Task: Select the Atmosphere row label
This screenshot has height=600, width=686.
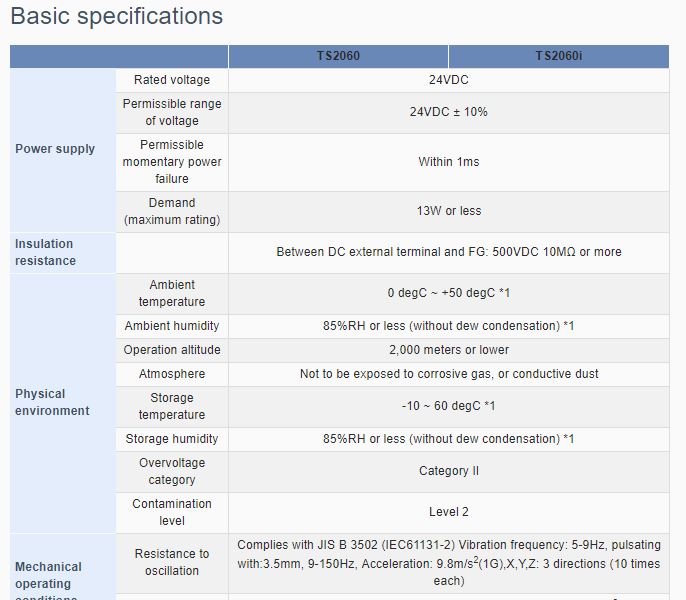Action: coord(172,374)
